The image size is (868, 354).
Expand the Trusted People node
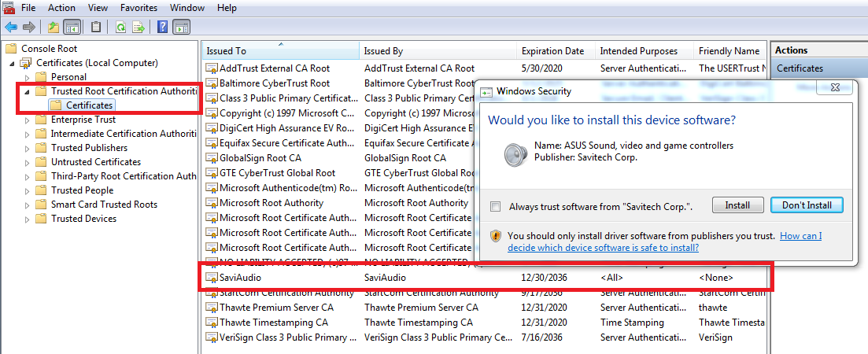pos(27,190)
